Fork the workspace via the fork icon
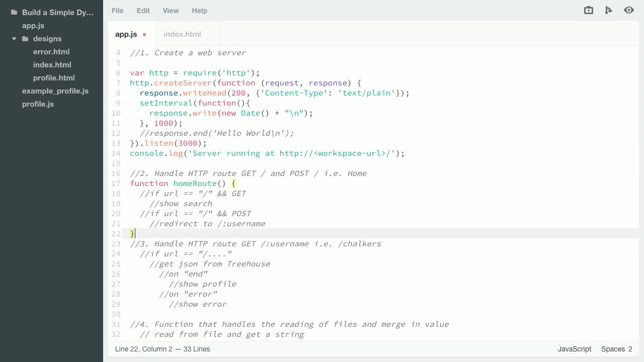 click(x=609, y=10)
